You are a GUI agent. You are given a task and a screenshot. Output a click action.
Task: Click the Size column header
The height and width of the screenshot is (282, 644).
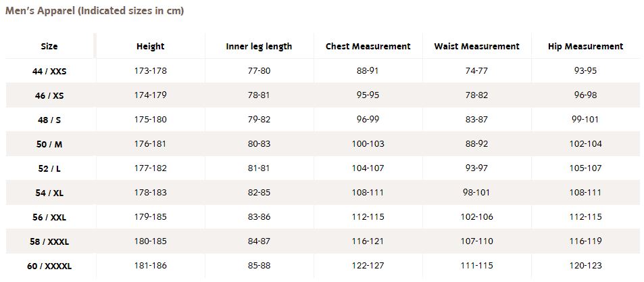[x=49, y=47]
